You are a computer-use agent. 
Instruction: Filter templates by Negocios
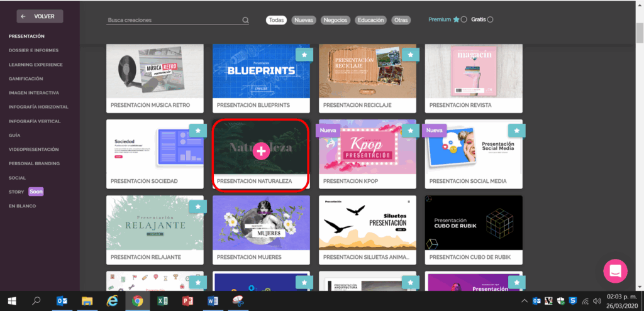click(336, 20)
